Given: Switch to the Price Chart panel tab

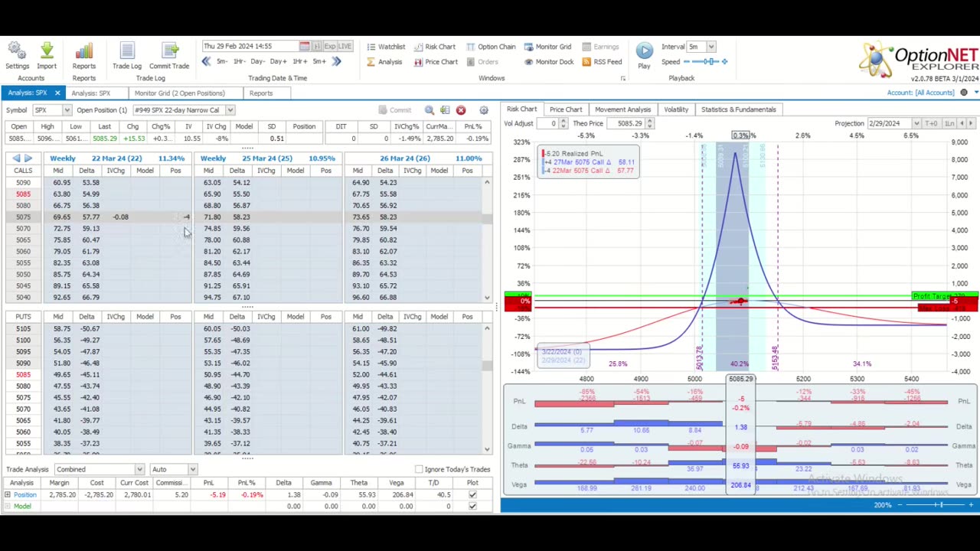Looking at the screenshot, I should point(566,109).
